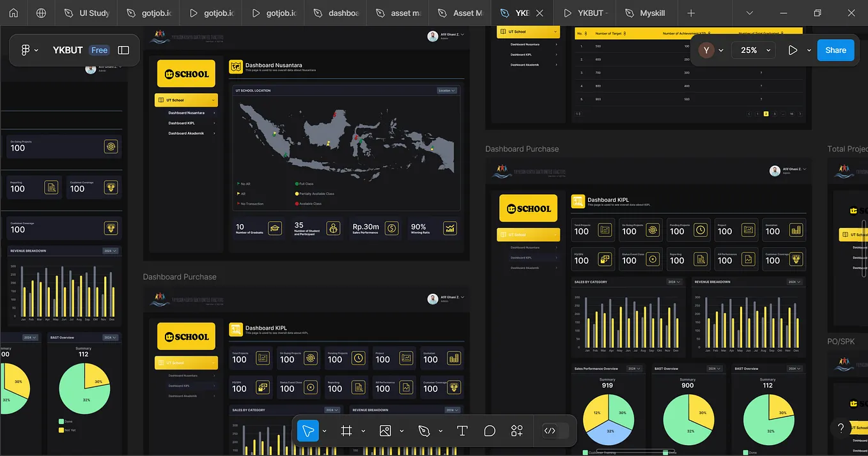
Task: Click yellow icon beside Dashboard Nusantara title
Action: 236,66
